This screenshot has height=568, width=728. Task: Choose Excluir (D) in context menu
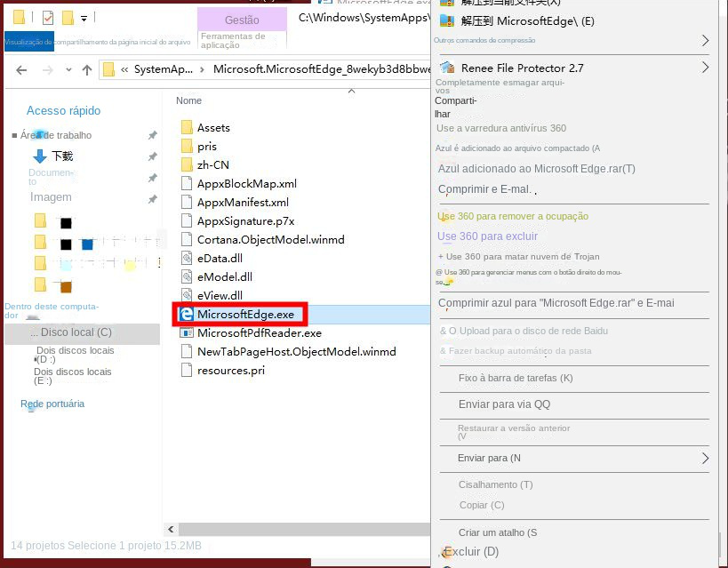click(x=470, y=552)
